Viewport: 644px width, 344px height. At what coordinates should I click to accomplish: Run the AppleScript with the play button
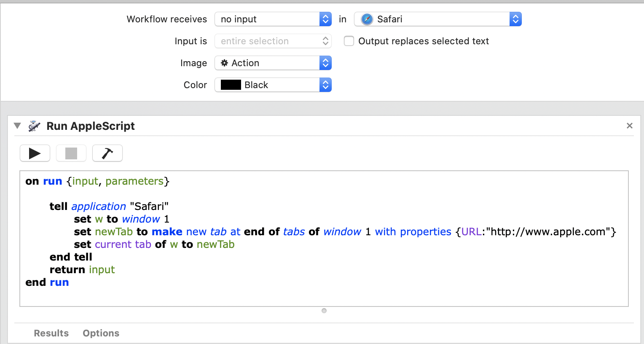35,153
